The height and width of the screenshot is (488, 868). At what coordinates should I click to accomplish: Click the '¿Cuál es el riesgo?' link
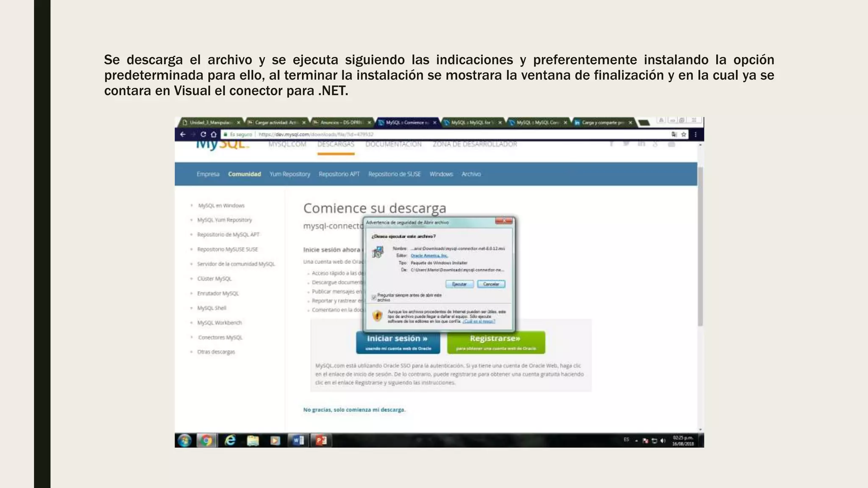pos(479,322)
